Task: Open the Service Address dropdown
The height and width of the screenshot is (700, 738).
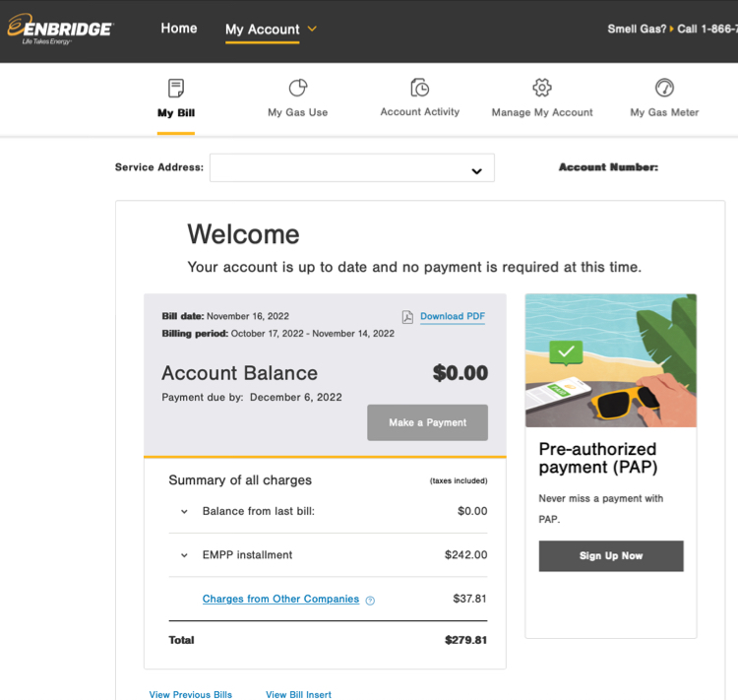Action: point(352,167)
